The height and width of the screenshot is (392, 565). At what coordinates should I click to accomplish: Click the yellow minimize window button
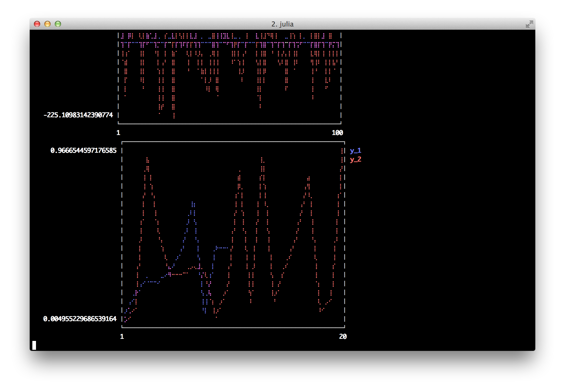pos(47,24)
